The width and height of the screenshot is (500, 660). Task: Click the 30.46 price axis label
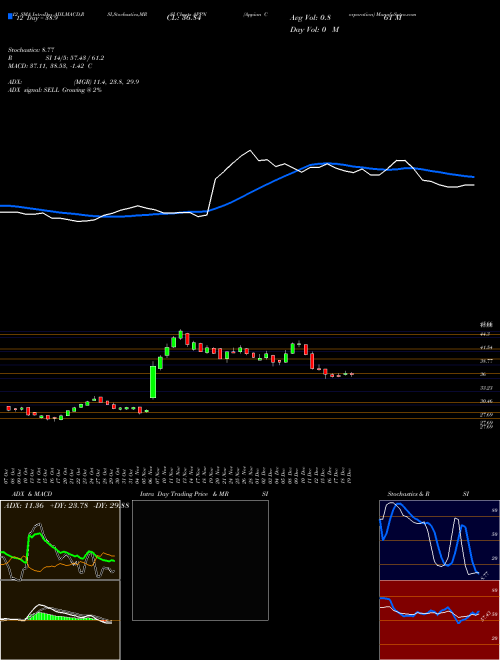[486, 402]
